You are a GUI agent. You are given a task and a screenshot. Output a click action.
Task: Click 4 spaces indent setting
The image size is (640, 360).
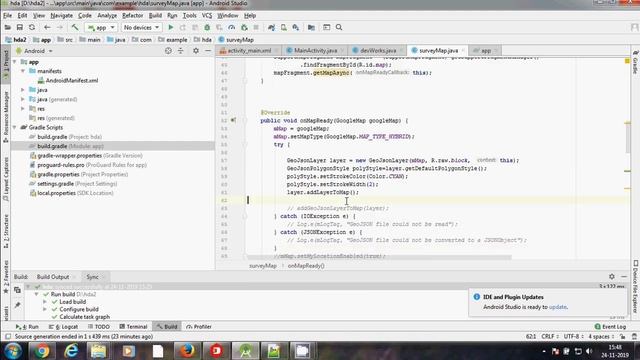601,336
